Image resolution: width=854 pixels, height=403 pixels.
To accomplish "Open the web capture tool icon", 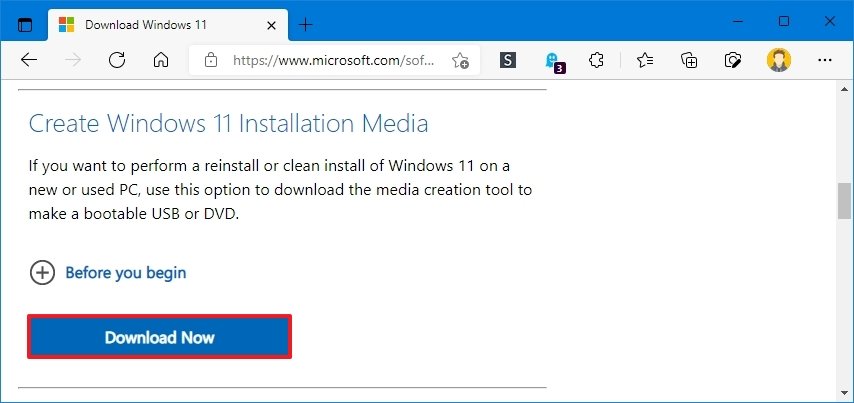I will (733, 60).
